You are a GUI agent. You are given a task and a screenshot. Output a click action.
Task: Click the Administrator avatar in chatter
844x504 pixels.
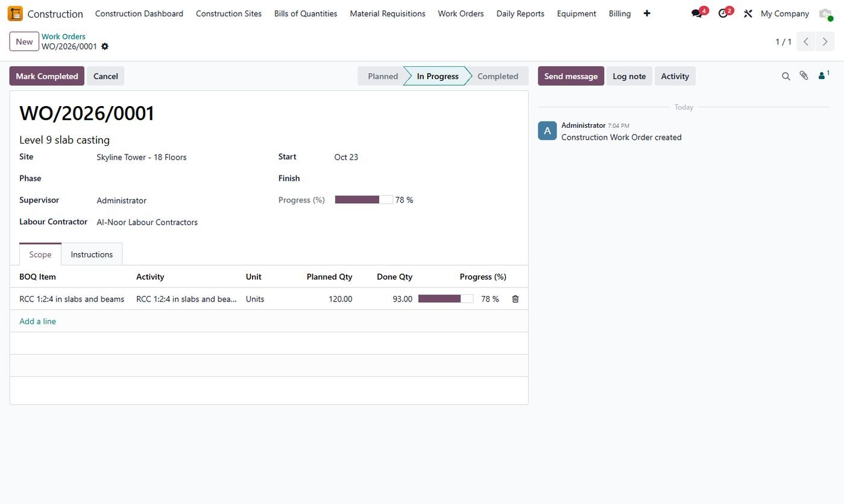547,131
